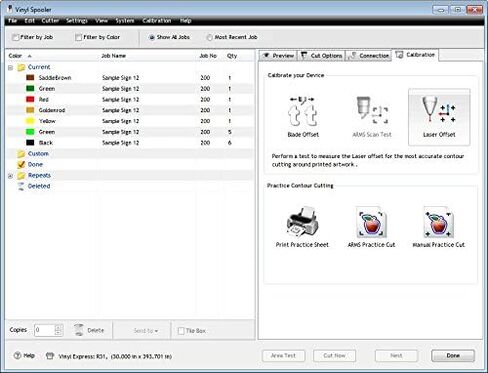
Task: Select Most Recent Job radio button
Action: 209,37
